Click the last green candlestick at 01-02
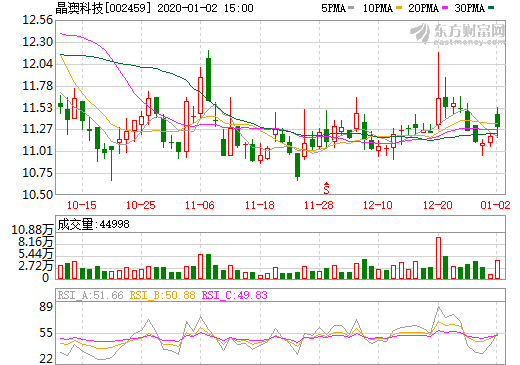Image resolution: width=520 pixels, height=365 pixels. coord(497,121)
